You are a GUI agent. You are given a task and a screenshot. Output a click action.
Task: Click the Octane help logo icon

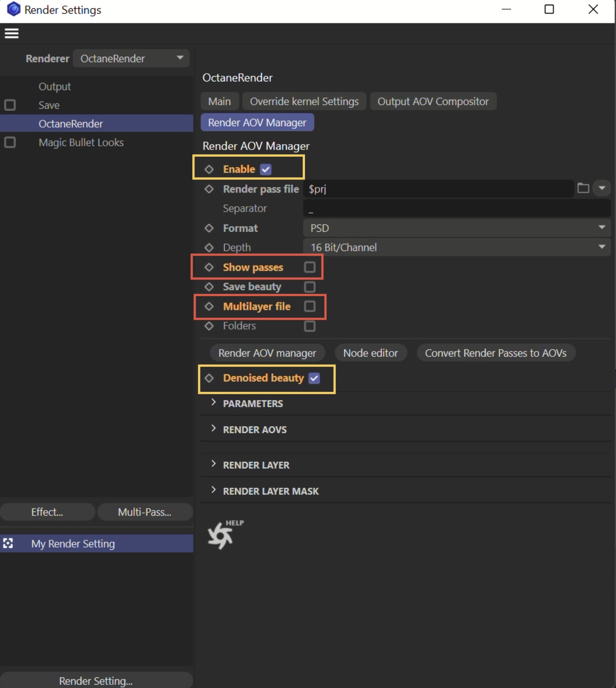click(x=225, y=534)
